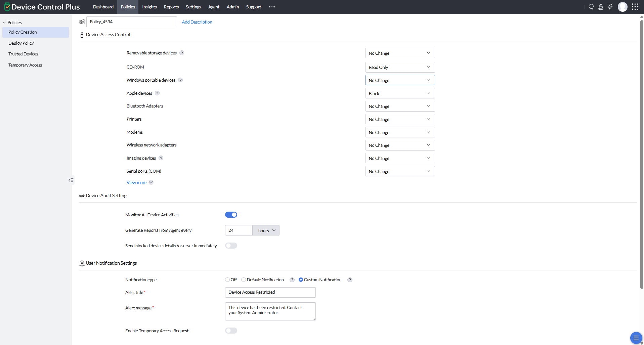Open the Insights tab
The width and height of the screenshot is (644, 345).
pyautogui.click(x=149, y=7)
